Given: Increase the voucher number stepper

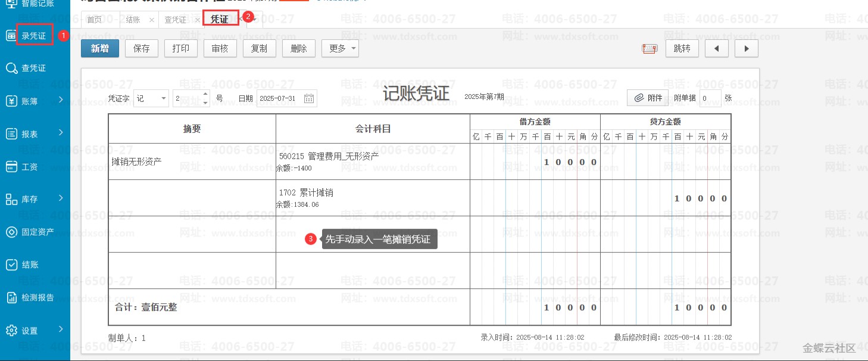Looking at the screenshot, I should (x=205, y=94).
